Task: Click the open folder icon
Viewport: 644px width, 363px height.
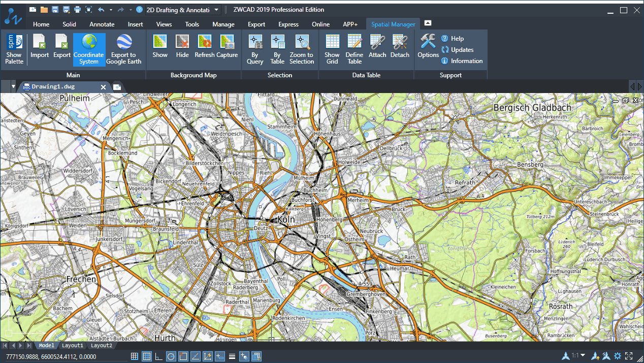Action: [44, 9]
